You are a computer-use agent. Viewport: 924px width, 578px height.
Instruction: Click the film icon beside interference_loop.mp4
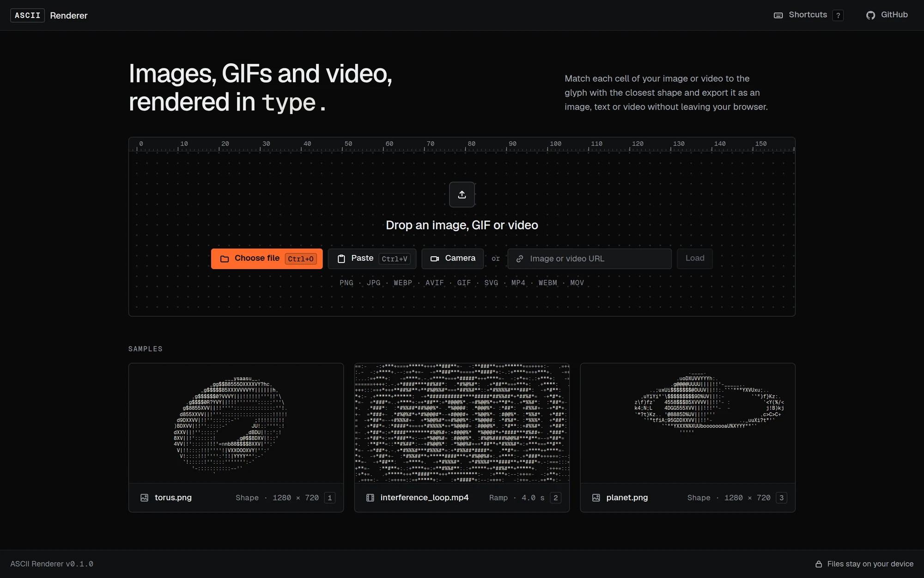(370, 498)
